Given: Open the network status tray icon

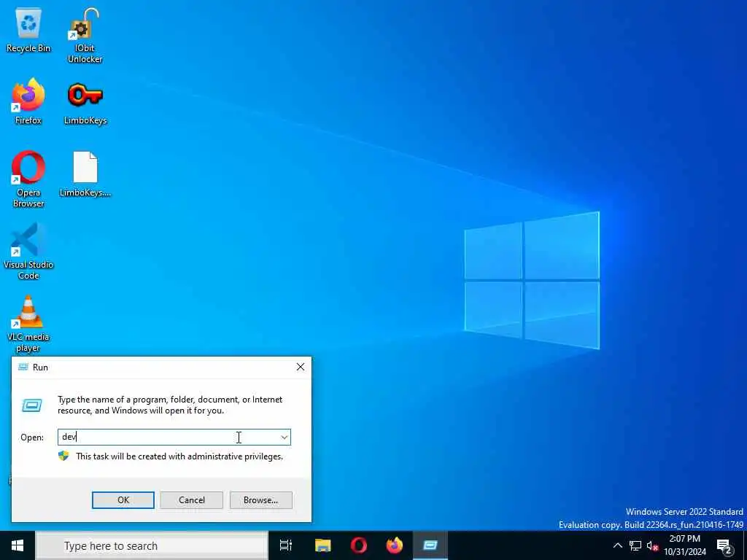Looking at the screenshot, I should click(635, 545).
